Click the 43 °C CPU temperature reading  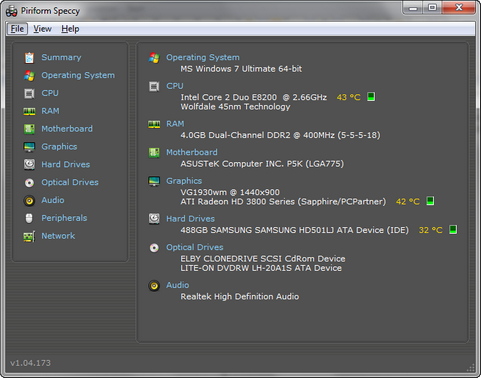coord(349,97)
